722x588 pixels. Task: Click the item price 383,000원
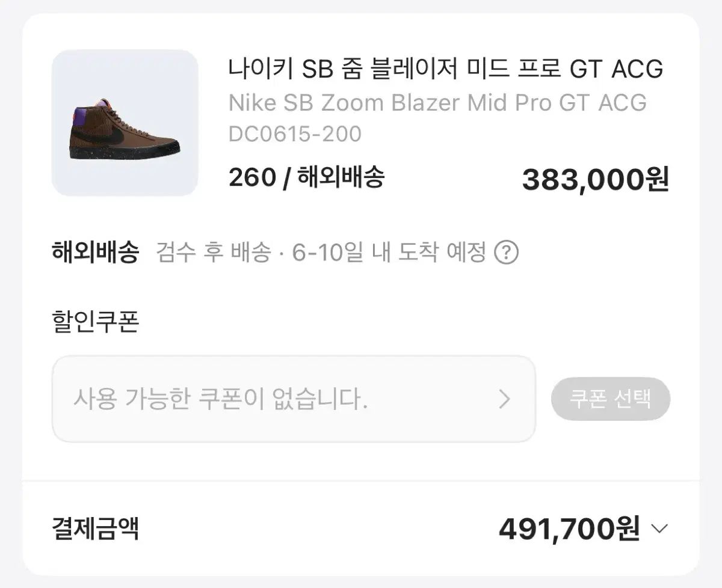tap(596, 179)
